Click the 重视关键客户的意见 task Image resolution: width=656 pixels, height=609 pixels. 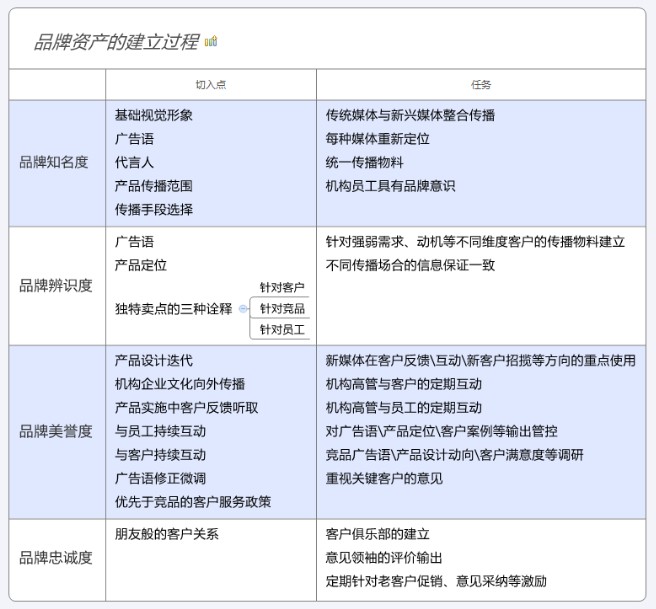[x=384, y=478]
